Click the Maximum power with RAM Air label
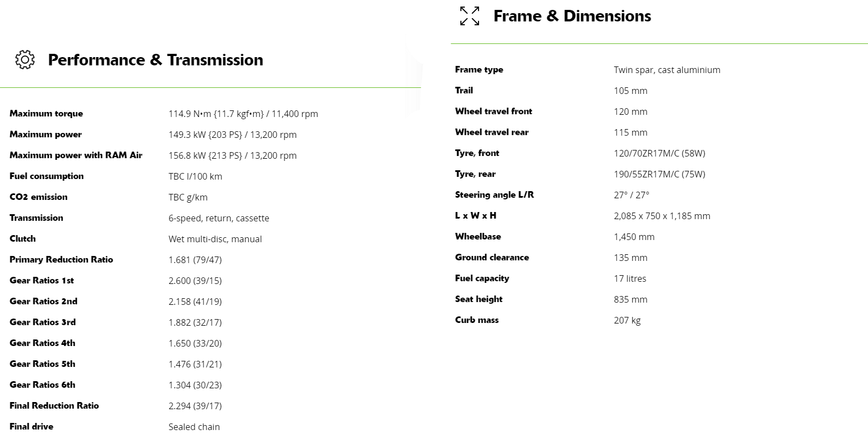The width and height of the screenshot is (868, 435). click(x=76, y=155)
